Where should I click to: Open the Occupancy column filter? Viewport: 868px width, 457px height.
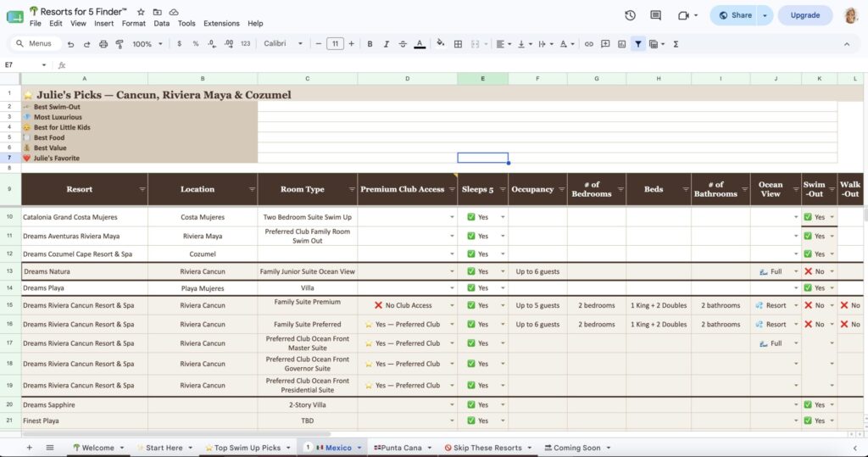point(561,189)
